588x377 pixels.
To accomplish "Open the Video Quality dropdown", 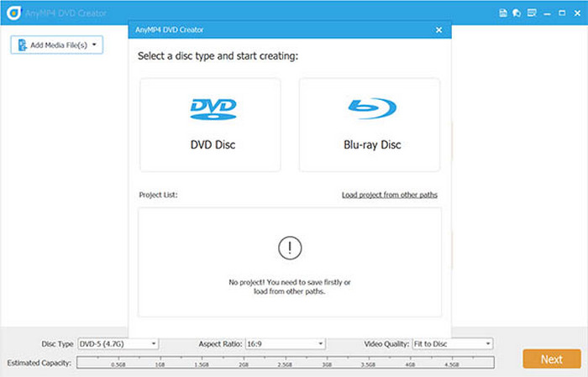I will (x=452, y=343).
